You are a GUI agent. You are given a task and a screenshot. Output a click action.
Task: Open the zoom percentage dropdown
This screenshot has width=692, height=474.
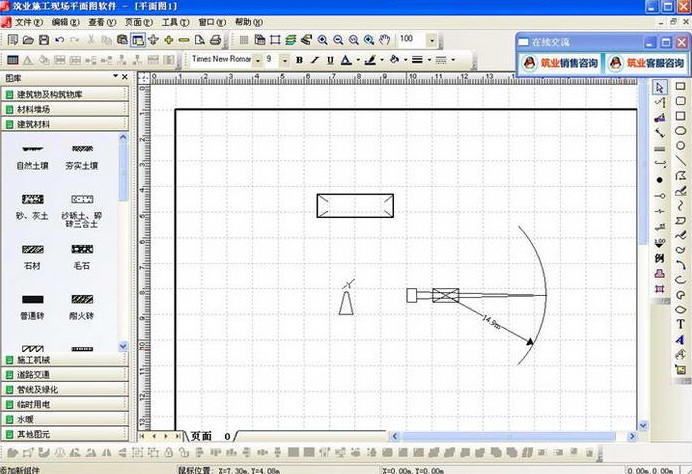coord(432,41)
